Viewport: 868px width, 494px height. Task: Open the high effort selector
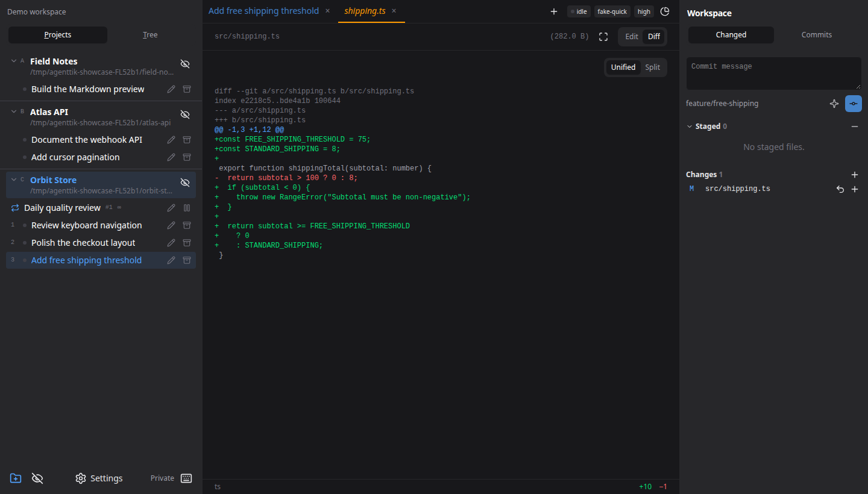coord(644,11)
